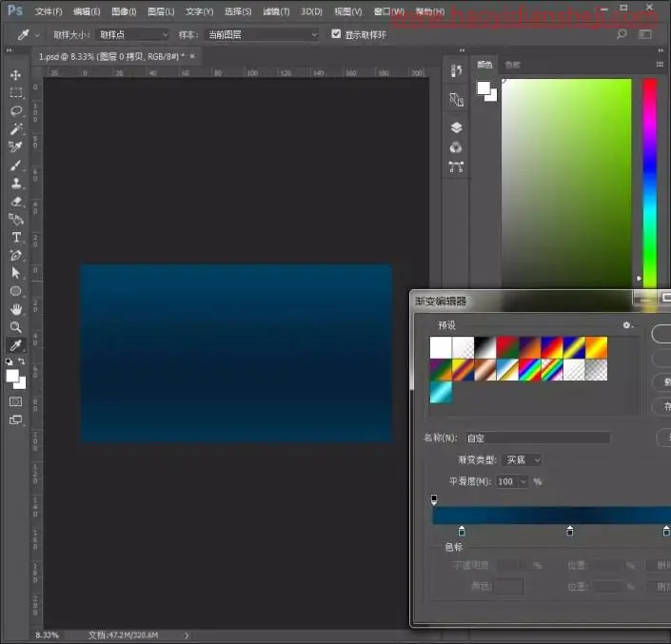Toggle the 显示取样环 checkbox
Image resolution: width=671 pixels, height=644 pixels.
[x=336, y=34]
